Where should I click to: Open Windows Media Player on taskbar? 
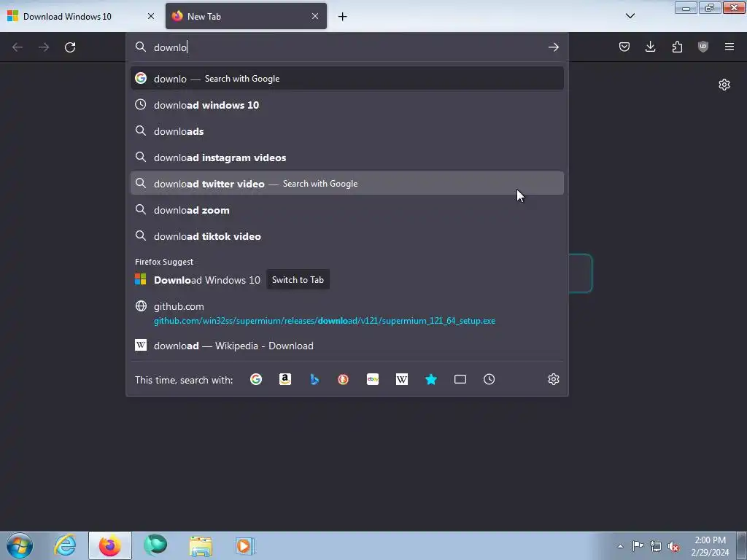tap(245, 545)
